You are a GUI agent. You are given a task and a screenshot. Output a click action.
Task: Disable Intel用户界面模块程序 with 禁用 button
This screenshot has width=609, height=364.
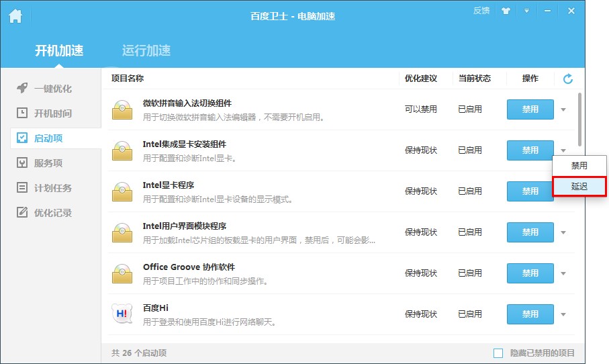tap(530, 232)
